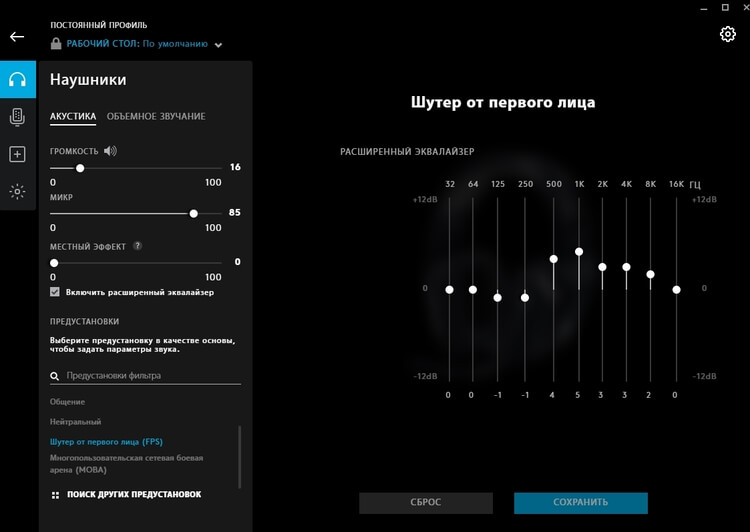Click the Рабочий стол: По умолчанию profile name

click(x=137, y=44)
